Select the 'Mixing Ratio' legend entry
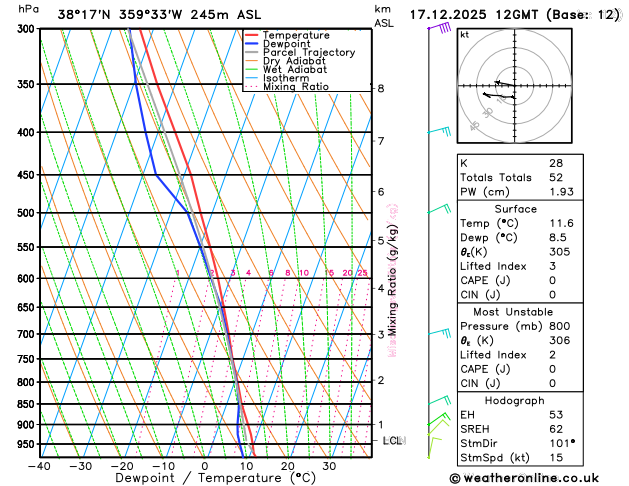Image resolution: width=629 pixels, height=486 pixels. pyautogui.click(x=296, y=87)
